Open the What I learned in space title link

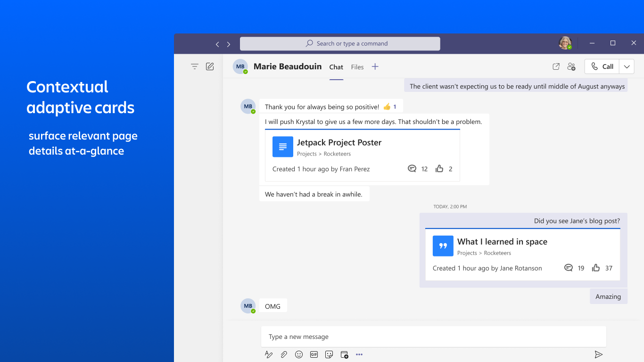pos(502,241)
